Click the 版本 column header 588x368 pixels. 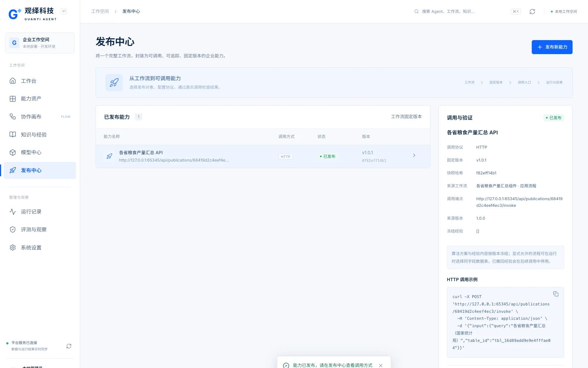click(366, 137)
